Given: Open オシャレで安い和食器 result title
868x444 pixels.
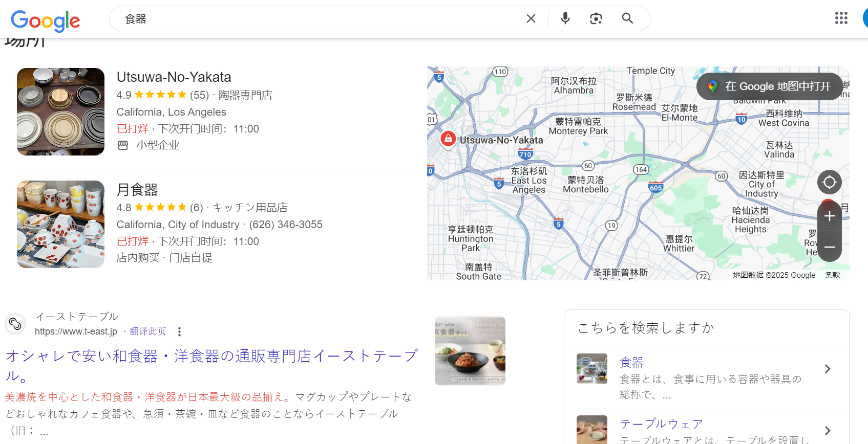Looking at the screenshot, I should click(212, 366).
